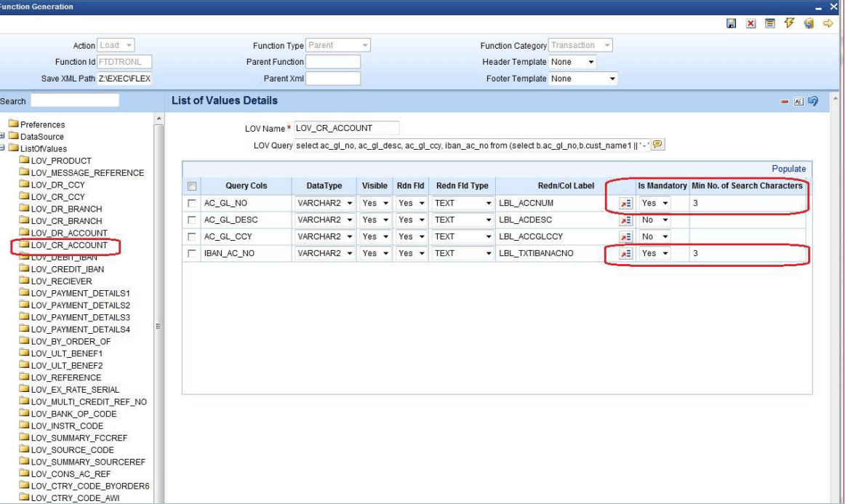
Task: Click the Parent Xml input field
Action: tap(333, 79)
